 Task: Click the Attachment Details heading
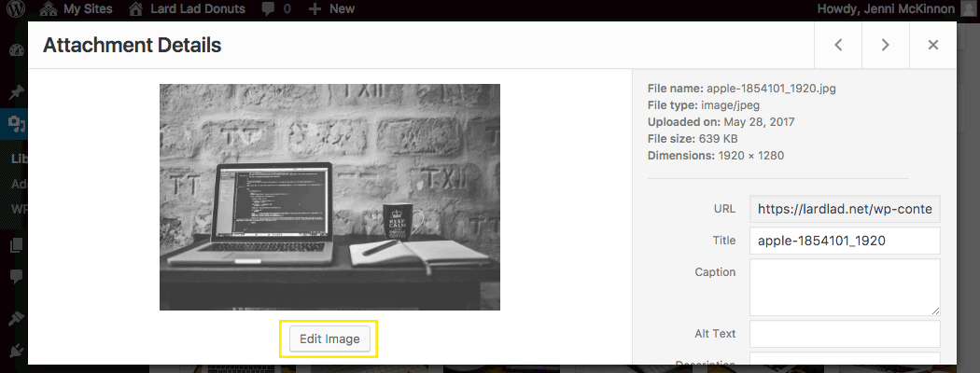coord(132,45)
